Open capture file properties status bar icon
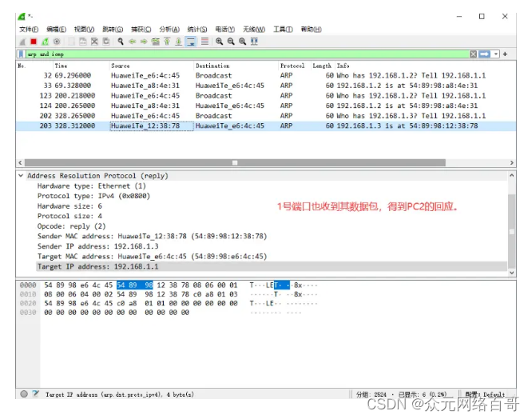532x419 pixels. click(x=35, y=394)
